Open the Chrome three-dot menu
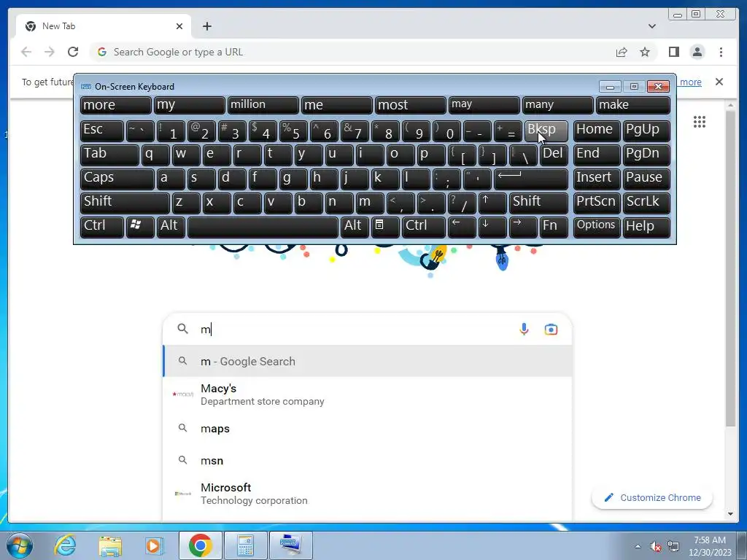The height and width of the screenshot is (560, 747). (x=721, y=52)
